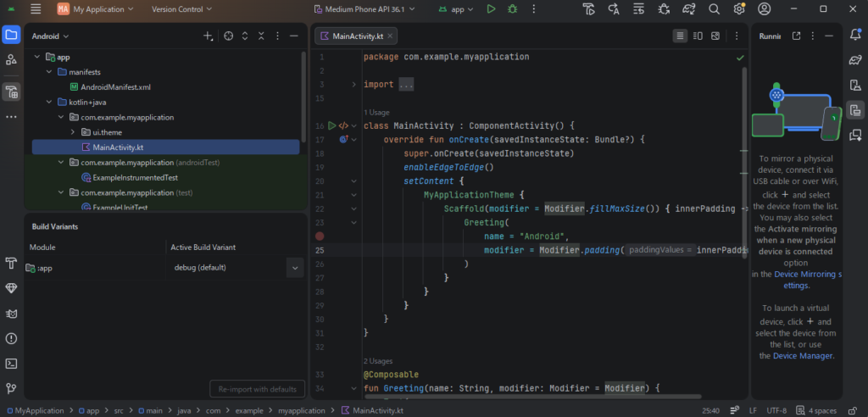Switch editor to Split view mode
Screen dimensions: 868x417
[x=698, y=36]
